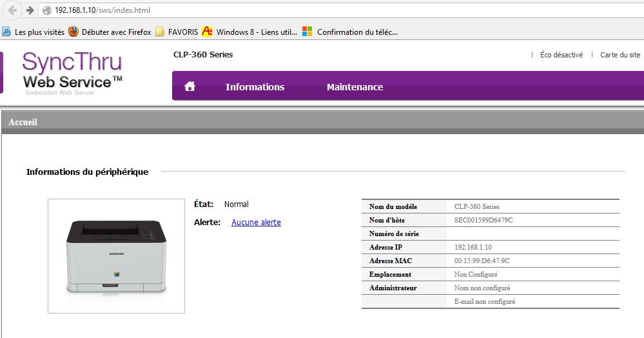Click the 'Adresse IP' row label

[385, 247]
